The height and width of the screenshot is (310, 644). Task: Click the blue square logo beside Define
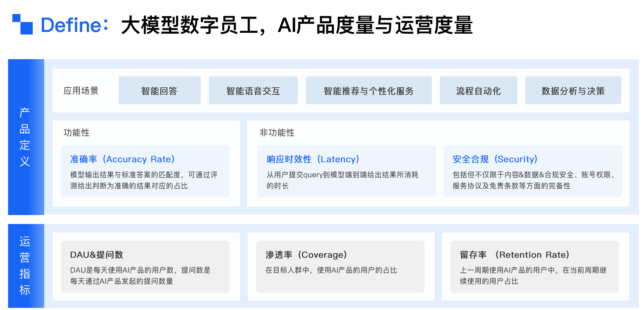click(x=23, y=24)
